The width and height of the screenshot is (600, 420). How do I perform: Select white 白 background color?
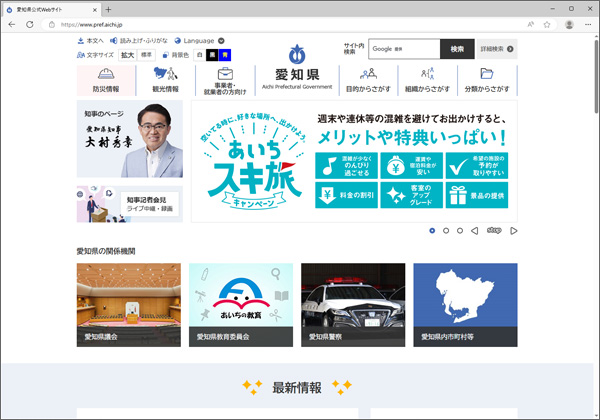click(x=199, y=55)
